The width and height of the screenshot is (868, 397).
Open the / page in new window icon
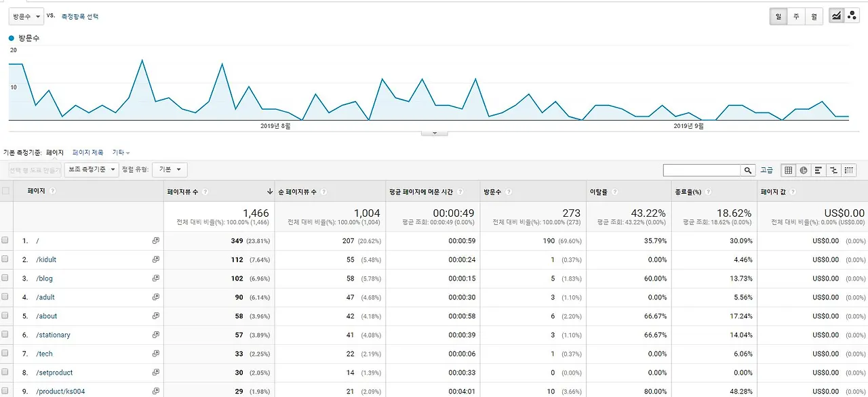155,241
